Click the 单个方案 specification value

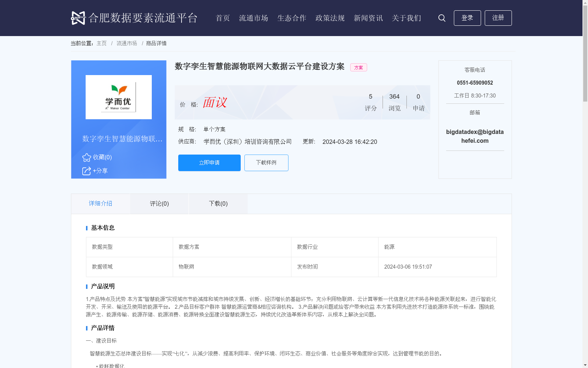click(215, 130)
